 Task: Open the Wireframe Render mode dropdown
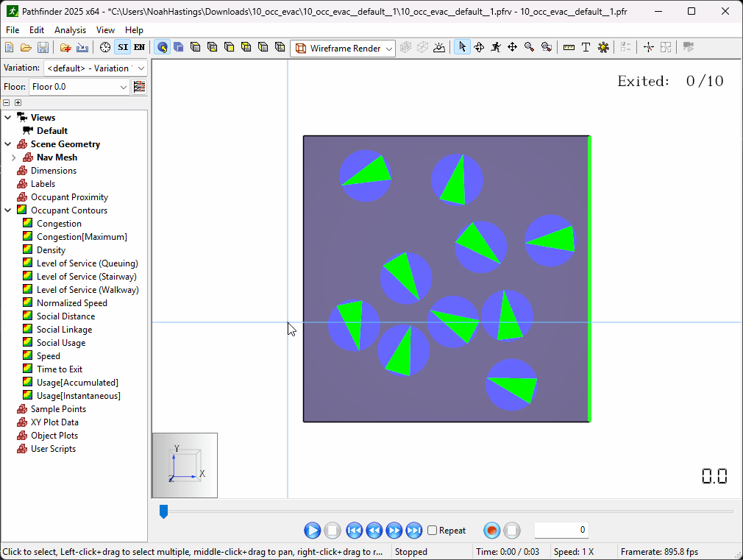tap(343, 49)
